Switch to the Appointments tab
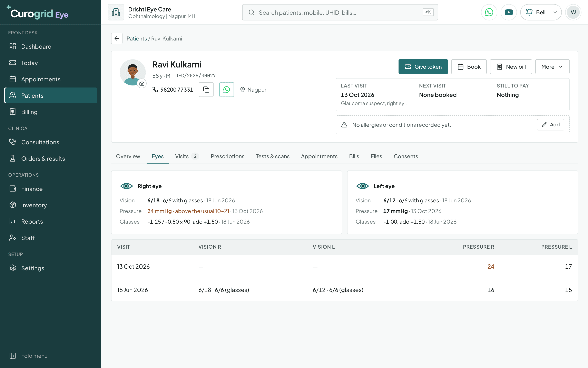 (x=319, y=156)
